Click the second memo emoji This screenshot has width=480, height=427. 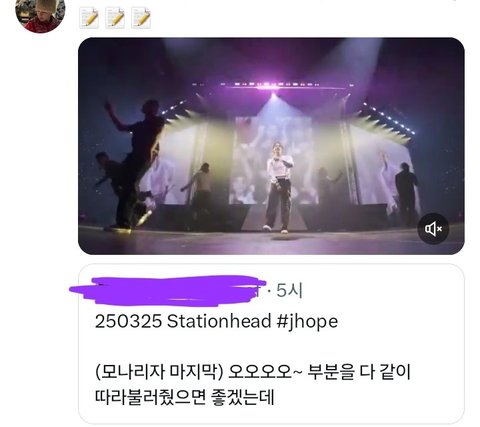point(115,17)
